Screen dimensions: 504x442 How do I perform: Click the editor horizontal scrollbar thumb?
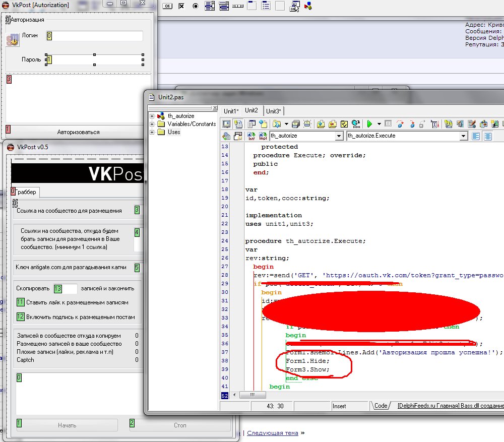coord(253,395)
